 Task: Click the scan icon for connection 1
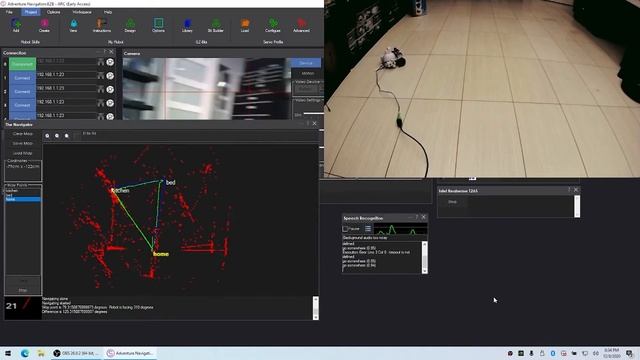[100, 76]
